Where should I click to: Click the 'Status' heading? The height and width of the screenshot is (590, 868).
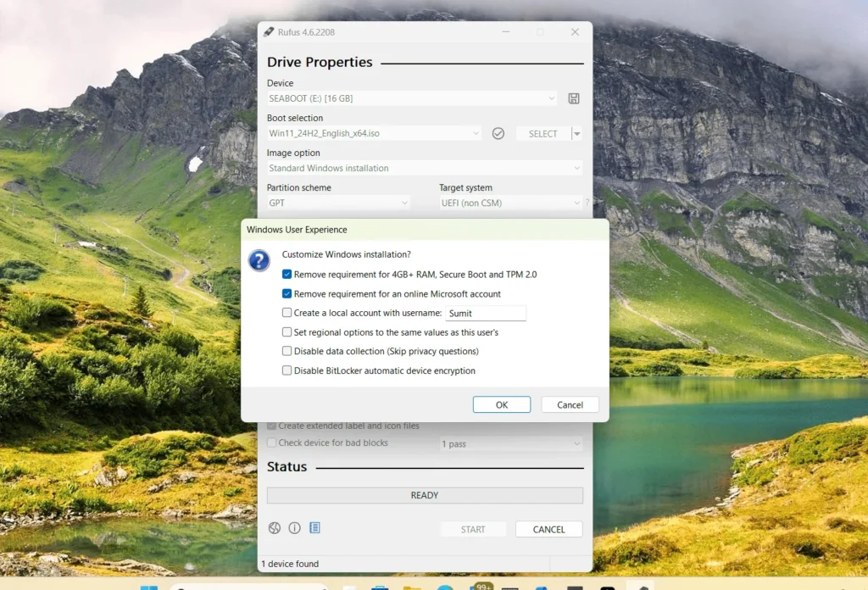click(x=287, y=466)
